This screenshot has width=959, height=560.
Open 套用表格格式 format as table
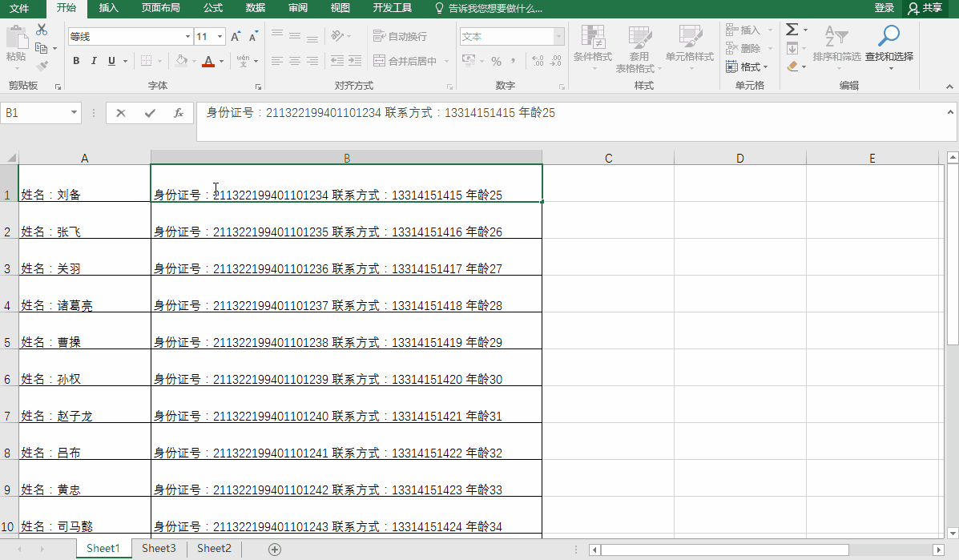[x=639, y=49]
